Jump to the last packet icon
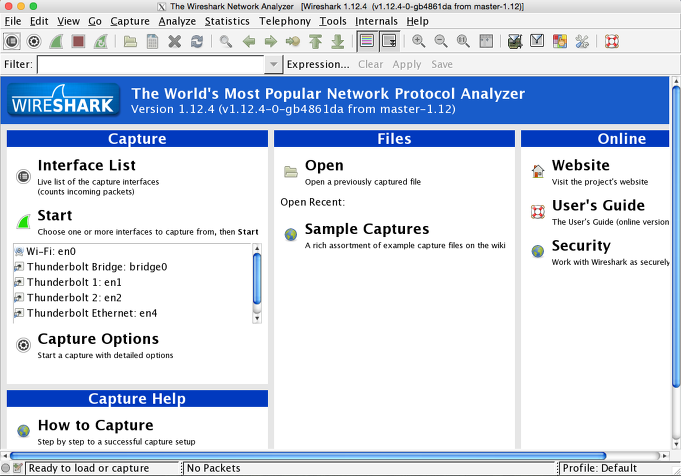This screenshot has height=476, width=681. (x=337, y=42)
